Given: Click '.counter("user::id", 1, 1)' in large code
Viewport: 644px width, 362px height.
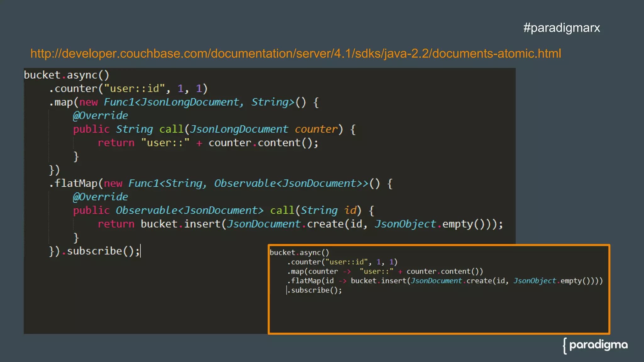Looking at the screenshot, I should tap(128, 89).
